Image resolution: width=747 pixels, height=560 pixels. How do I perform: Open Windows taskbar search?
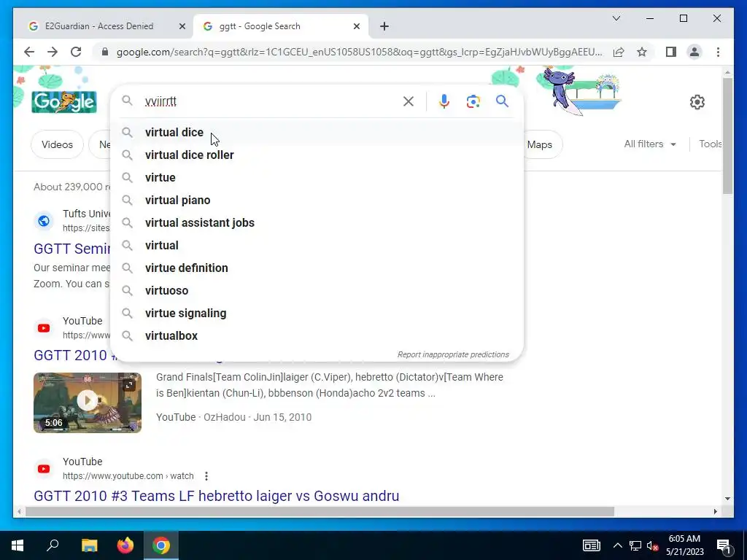coord(53,545)
